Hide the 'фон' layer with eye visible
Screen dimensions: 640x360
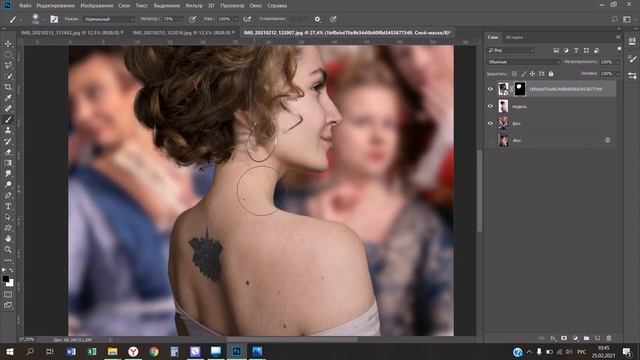click(490, 123)
